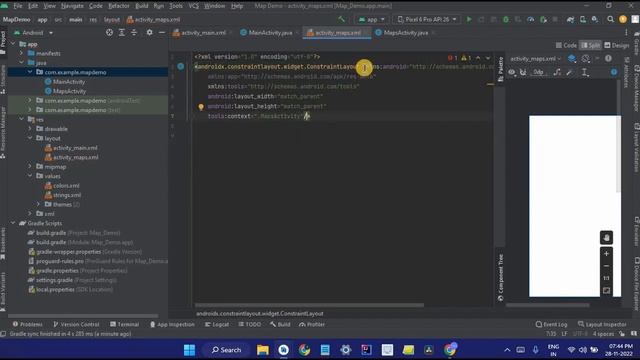Viewport: 640px width, 360px height.
Task: Click the taskbar Search box
Action: pyautogui.click(x=227, y=350)
